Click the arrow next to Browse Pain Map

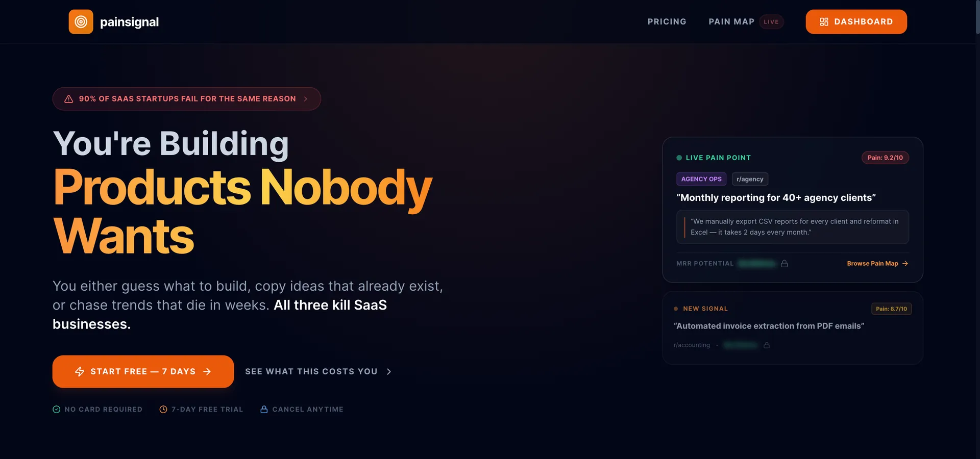pyautogui.click(x=905, y=264)
